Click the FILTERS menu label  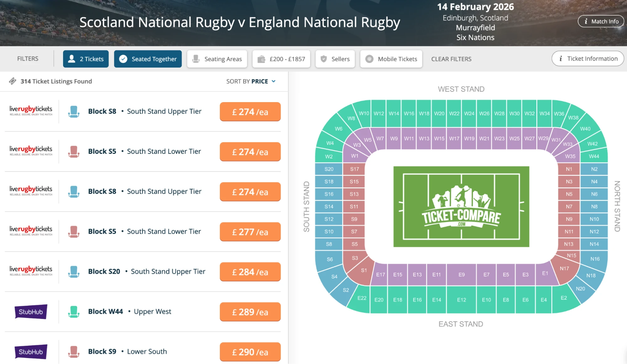[x=28, y=59]
